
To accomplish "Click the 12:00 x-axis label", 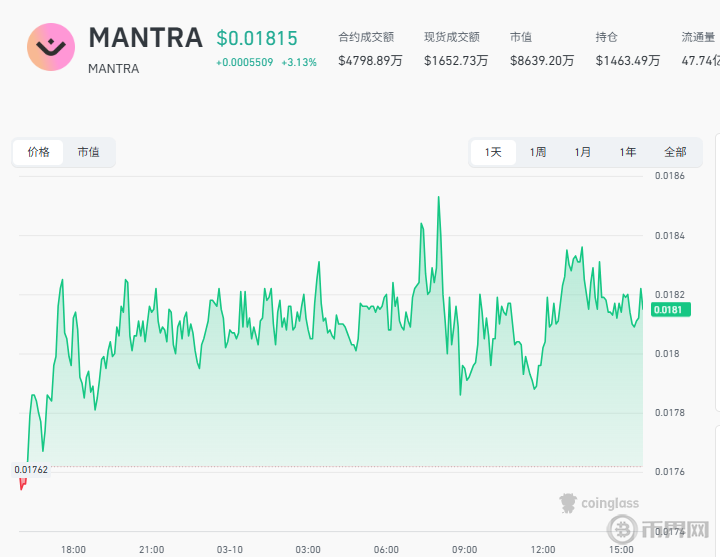I will pyautogui.click(x=543, y=550).
